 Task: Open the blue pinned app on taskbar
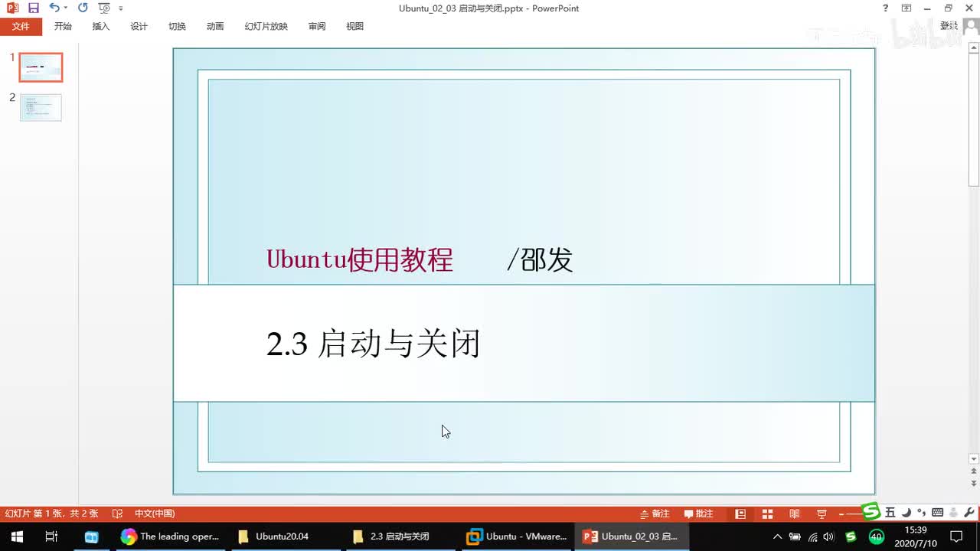(x=91, y=536)
